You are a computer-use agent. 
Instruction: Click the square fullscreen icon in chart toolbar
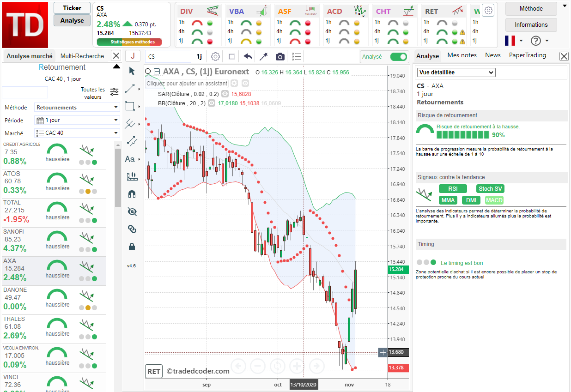[232, 56]
